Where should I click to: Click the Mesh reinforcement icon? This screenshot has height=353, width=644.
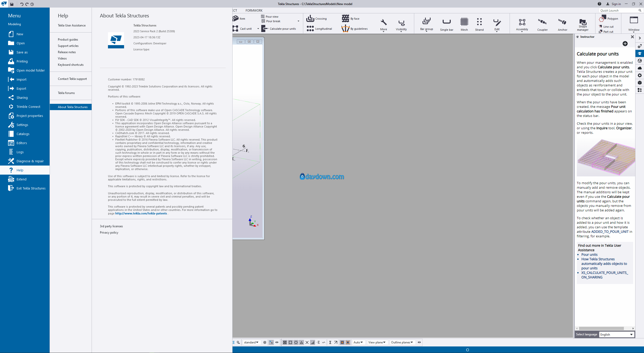464,22
